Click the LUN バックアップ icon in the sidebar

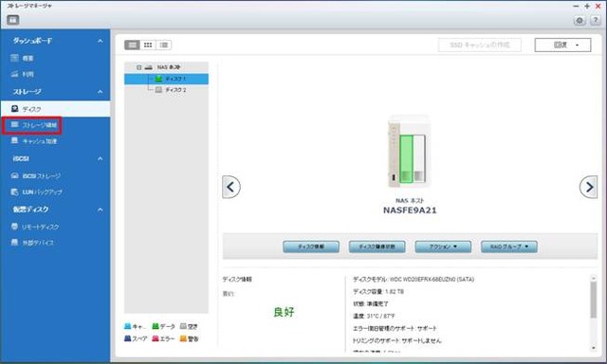coord(15,191)
